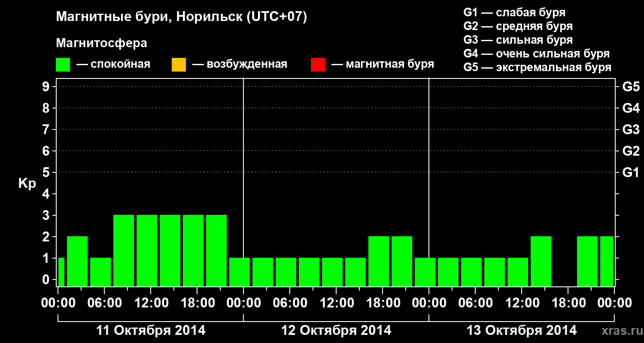
Task: Click the 'G5' label on the right axis
Action: [631, 87]
